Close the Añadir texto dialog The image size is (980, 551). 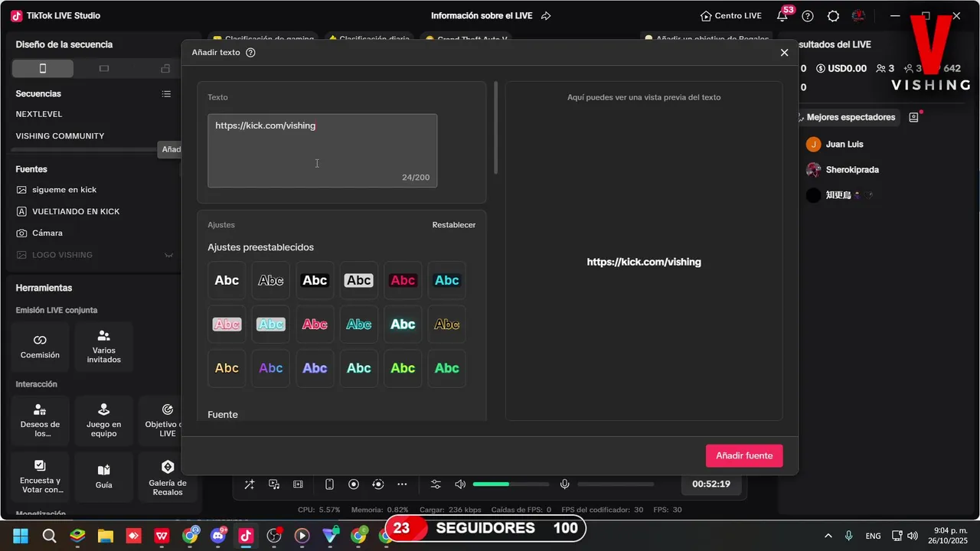pos(784,53)
